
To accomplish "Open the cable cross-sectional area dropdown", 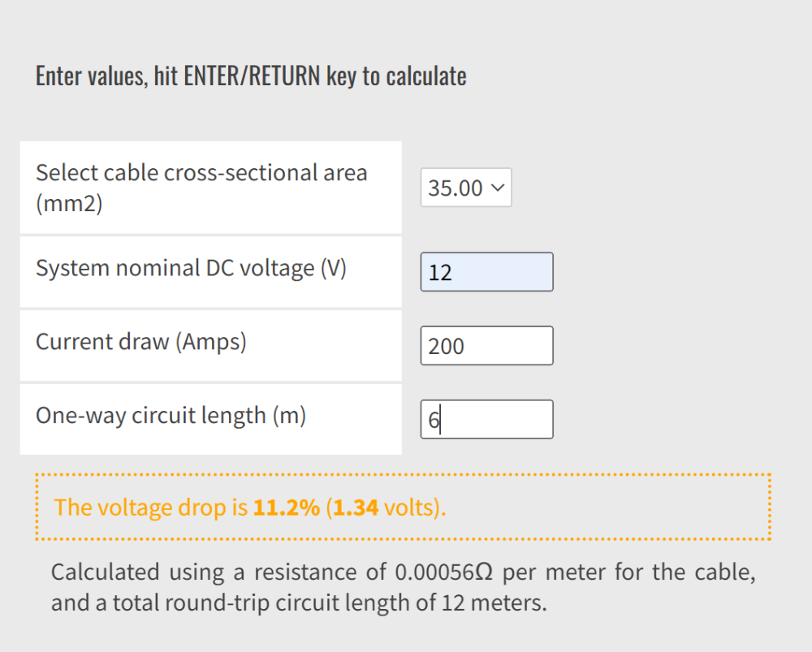I will (x=465, y=188).
